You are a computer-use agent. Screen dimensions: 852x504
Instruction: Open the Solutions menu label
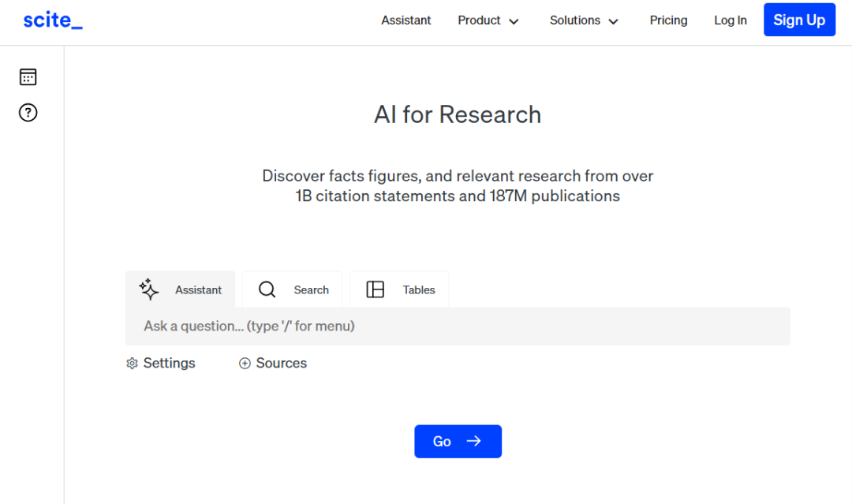(574, 21)
